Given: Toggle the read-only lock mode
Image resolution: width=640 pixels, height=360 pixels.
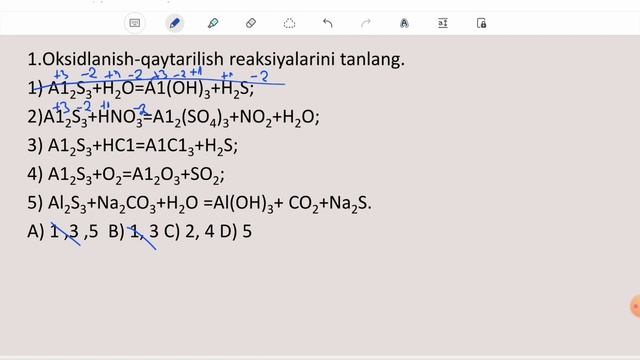Looking at the screenshot, I should pos(481,23).
